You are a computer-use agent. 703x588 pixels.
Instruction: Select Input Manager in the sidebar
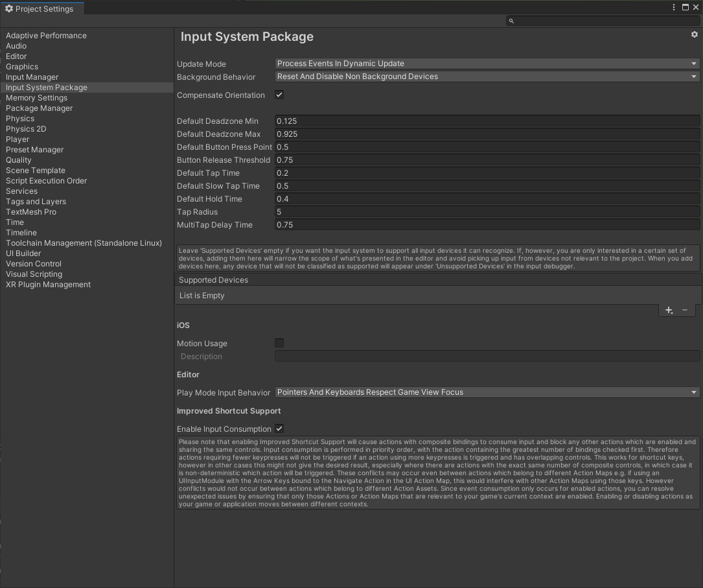click(30, 76)
